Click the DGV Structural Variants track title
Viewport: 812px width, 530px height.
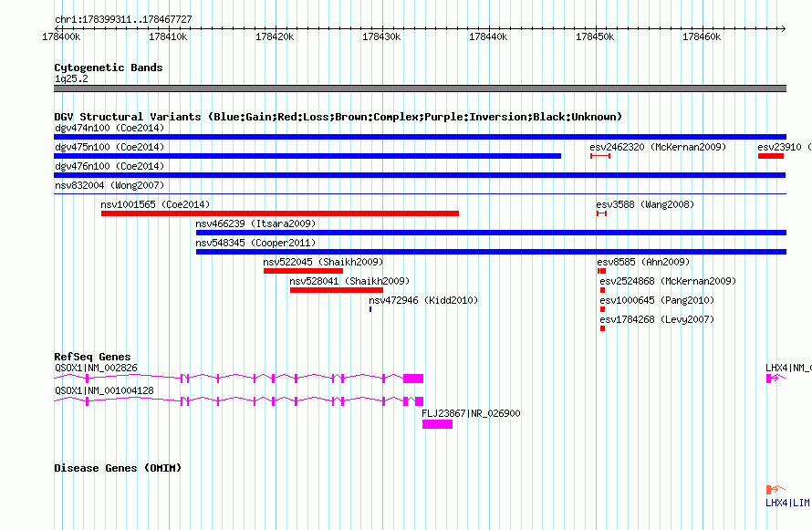pos(338,117)
